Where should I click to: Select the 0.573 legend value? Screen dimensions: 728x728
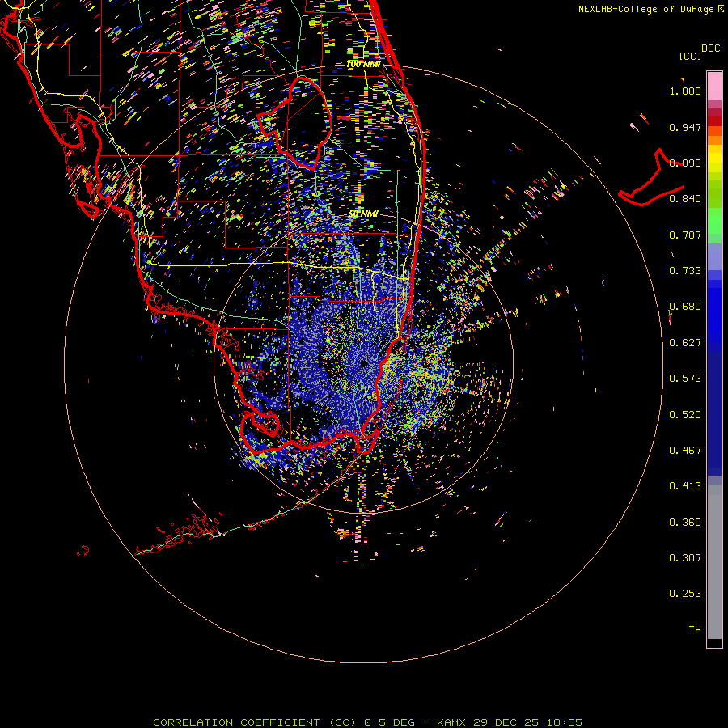(x=685, y=379)
